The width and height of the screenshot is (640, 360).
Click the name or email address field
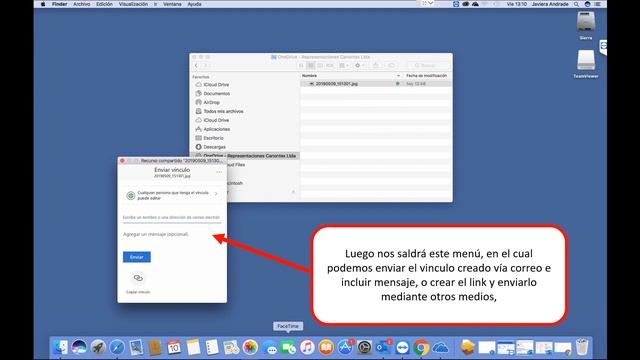tap(172, 218)
